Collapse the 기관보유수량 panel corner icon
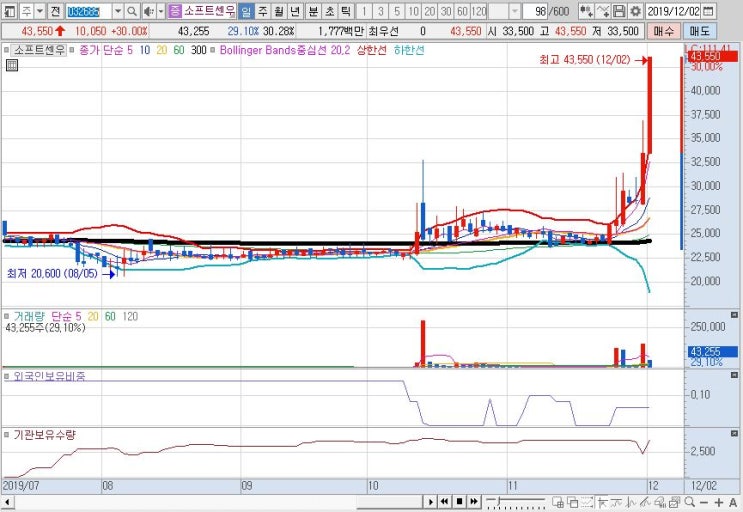 coord(734,433)
